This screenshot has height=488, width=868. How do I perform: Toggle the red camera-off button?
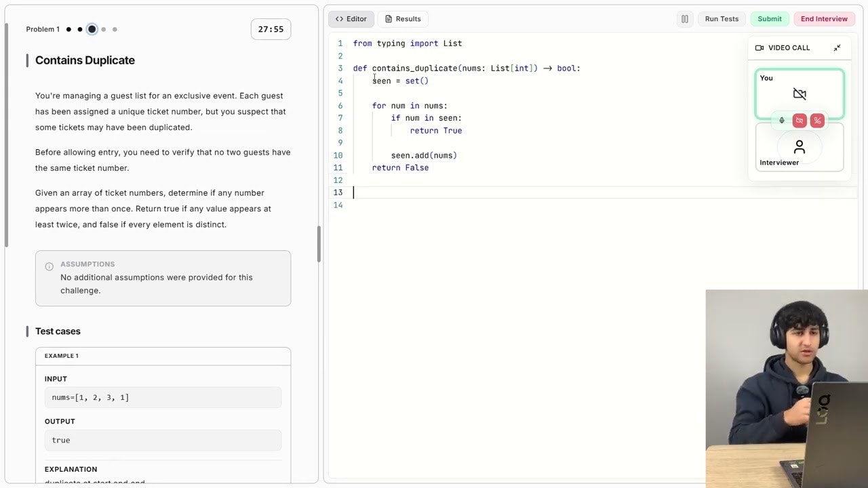pos(800,121)
